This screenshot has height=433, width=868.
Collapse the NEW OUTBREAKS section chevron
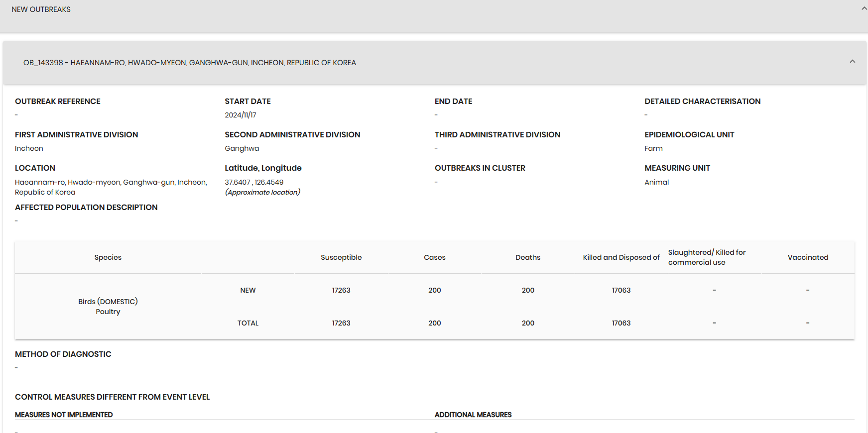pos(865,8)
